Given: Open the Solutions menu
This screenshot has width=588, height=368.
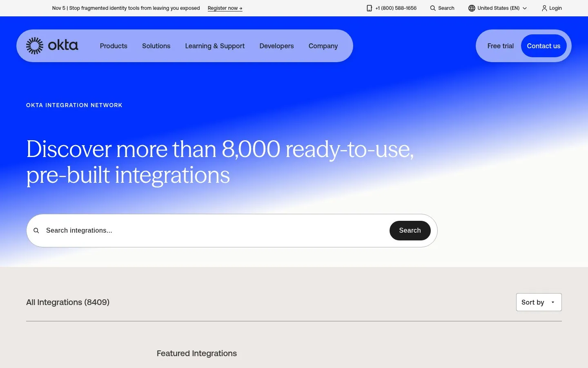Looking at the screenshot, I should click(156, 46).
